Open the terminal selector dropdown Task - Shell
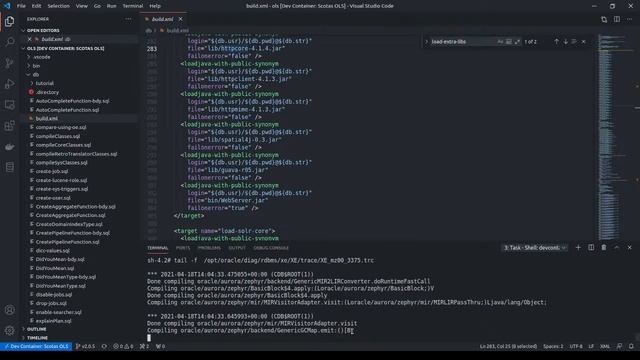The height and width of the screenshot is (360, 640). 535,247
